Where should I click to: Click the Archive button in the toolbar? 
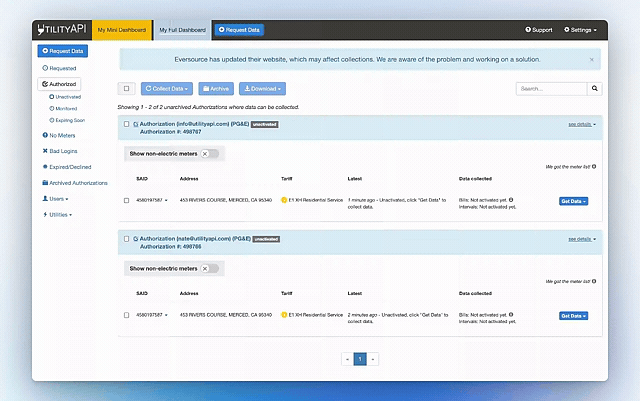(215, 89)
